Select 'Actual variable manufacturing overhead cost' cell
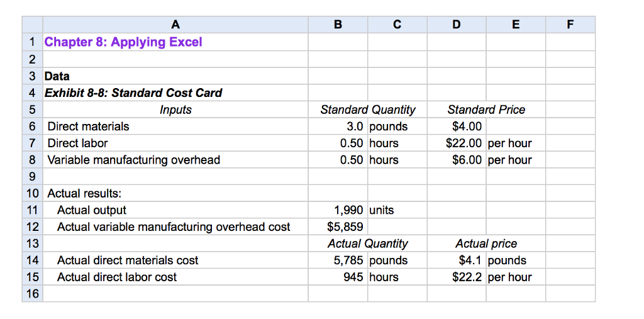The width and height of the screenshot is (644, 319). (x=175, y=227)
